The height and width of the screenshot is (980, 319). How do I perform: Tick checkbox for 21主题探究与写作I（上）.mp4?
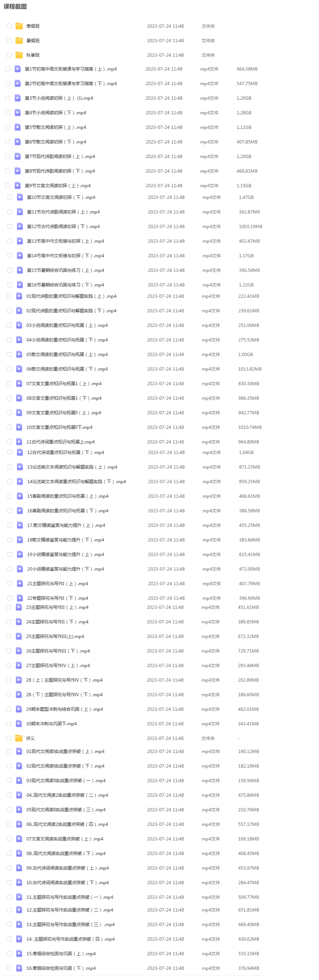10,584
